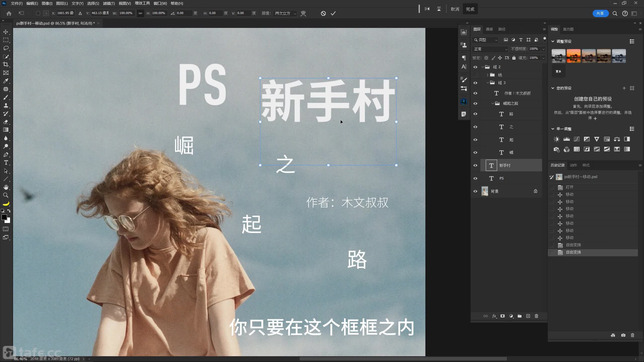Select the Lasso tool
Viewport: 644px width, 362px height.
(x=6, y=48)
